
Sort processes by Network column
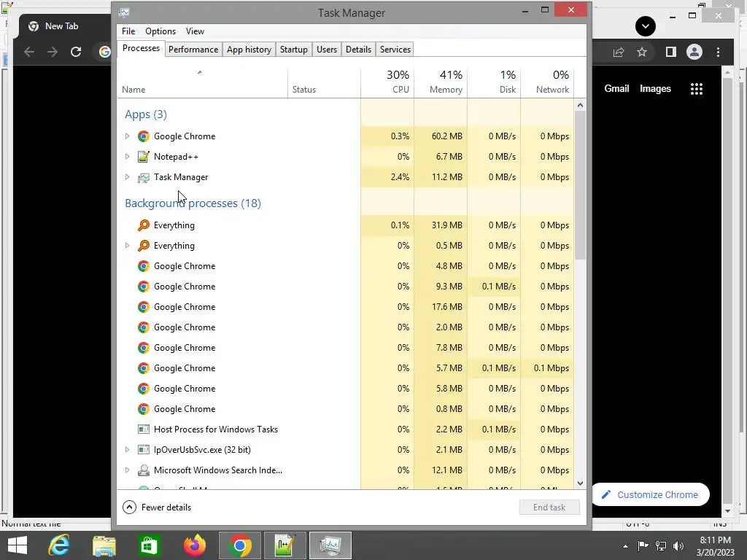547,83
